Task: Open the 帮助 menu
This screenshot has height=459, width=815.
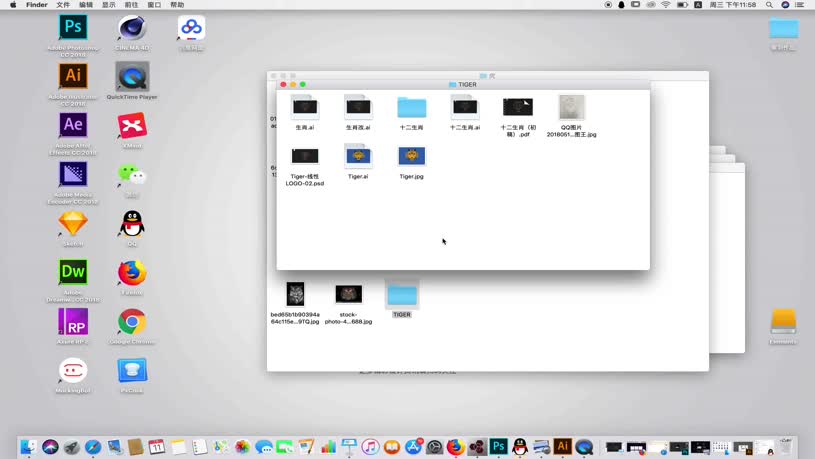Action: 177,5
